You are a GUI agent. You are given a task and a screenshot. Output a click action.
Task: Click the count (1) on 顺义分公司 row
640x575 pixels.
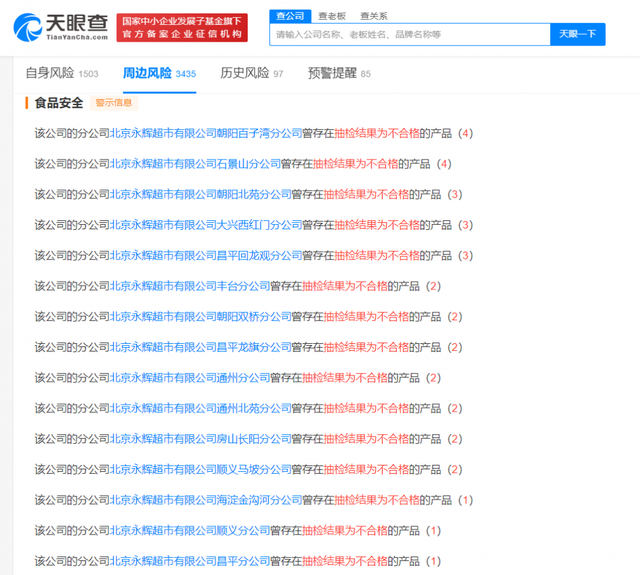tap(433, 531)
